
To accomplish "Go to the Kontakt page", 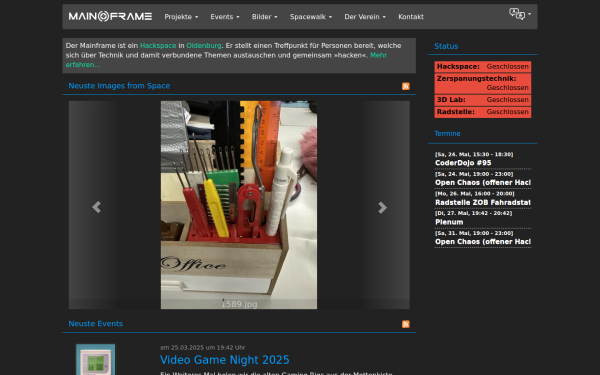I will (x=411, y=17).
